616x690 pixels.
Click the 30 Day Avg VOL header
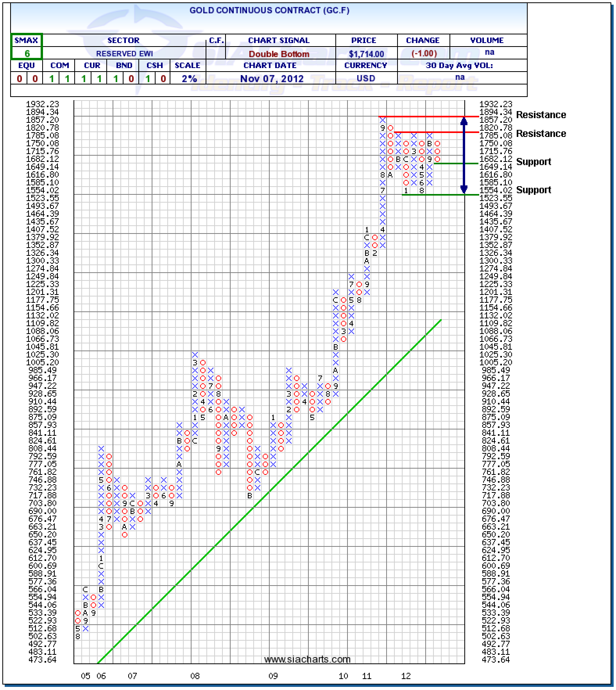[x=459, y=65]
